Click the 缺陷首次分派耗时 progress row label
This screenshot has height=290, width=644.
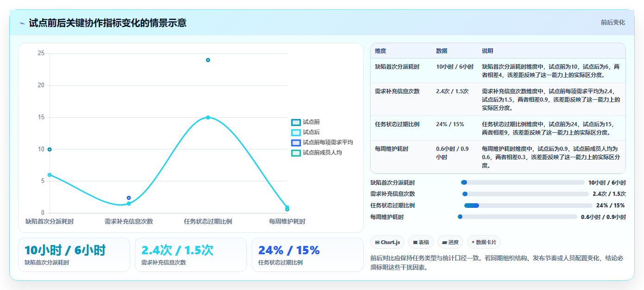coord(392,183)
